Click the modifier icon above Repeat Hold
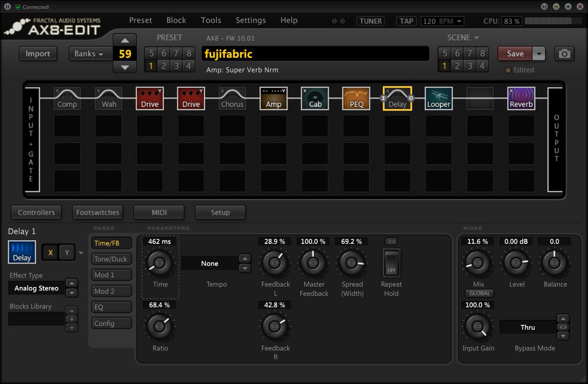 pos(392,241)
